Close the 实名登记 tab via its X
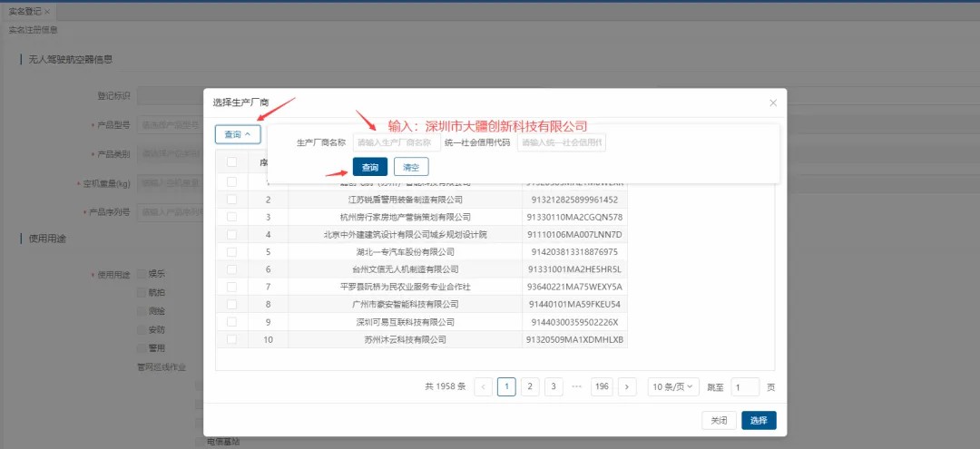 (47, 11)
